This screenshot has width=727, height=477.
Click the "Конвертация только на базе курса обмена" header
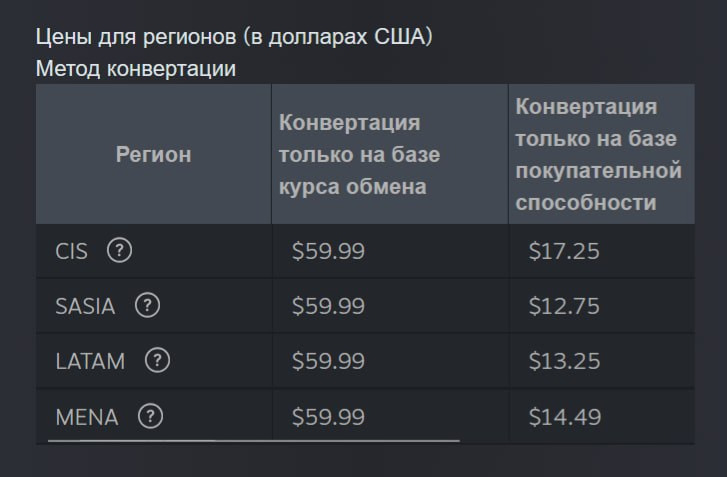pyautogui.click(x=360, y=155)
